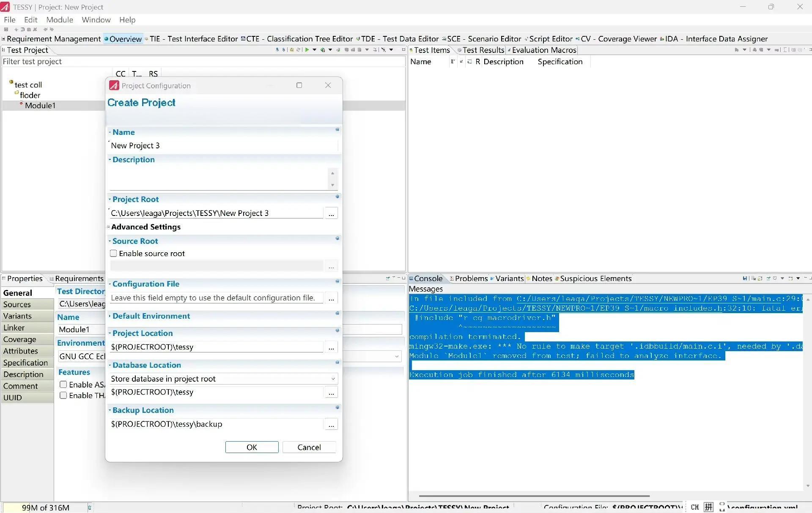The image size is (812, 513).
Task: Click the green Execute Test play icon
Action: pos(307,50)
